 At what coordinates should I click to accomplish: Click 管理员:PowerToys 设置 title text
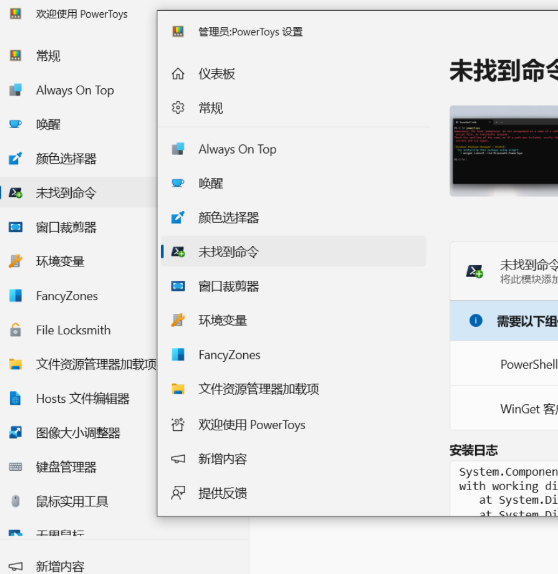pyautogui.click(x=250, y=32)
